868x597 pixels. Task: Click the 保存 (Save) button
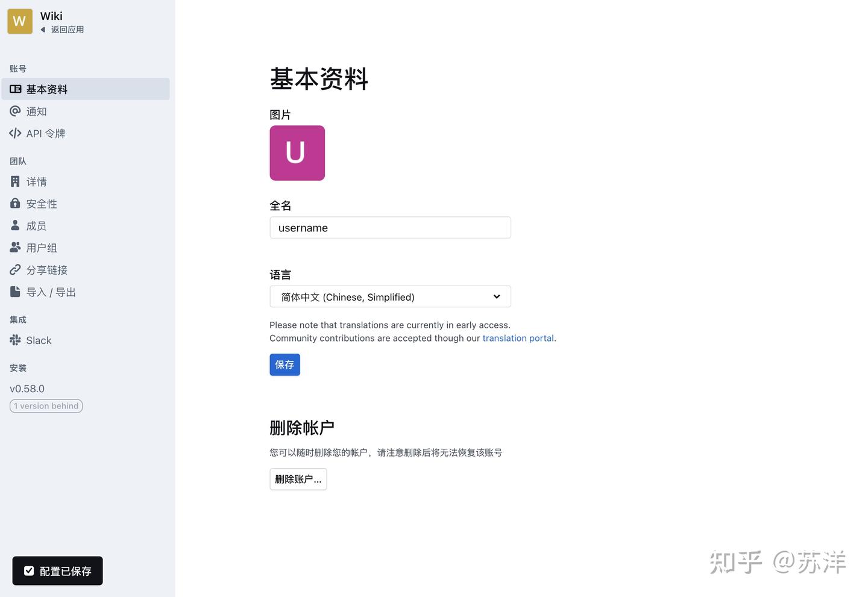coord(285,364)
